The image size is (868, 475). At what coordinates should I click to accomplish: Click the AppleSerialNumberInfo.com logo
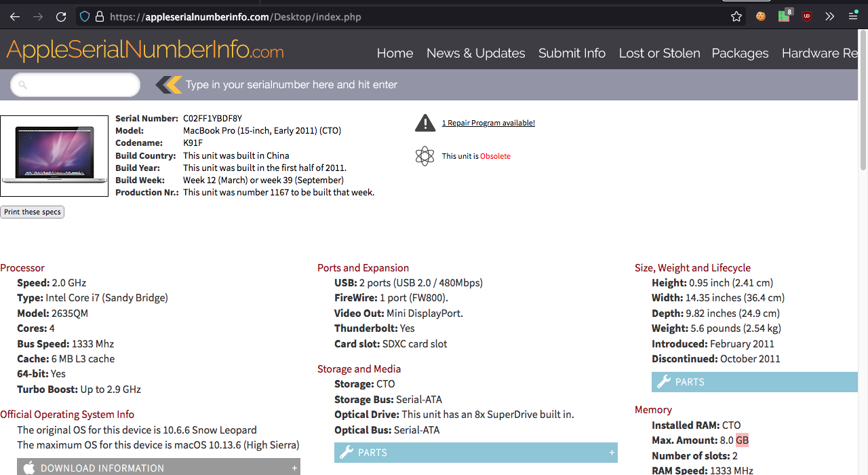coord(145,50)
